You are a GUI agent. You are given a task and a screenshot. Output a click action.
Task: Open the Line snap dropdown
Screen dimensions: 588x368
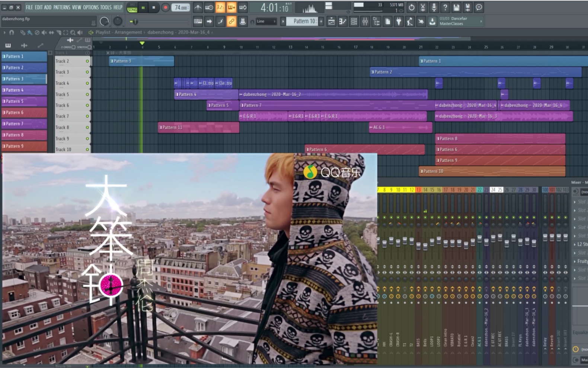click(266, 21)
